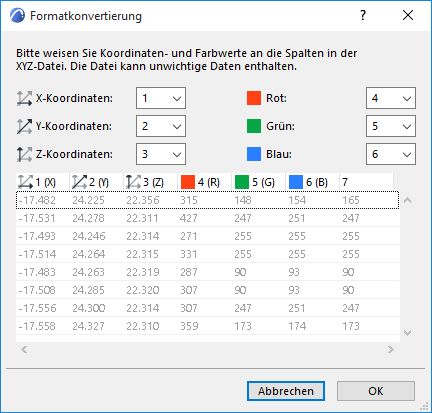Select the 1 (X) column header
The height and width of the screenshot is (413, 432).
pos(43,182)
